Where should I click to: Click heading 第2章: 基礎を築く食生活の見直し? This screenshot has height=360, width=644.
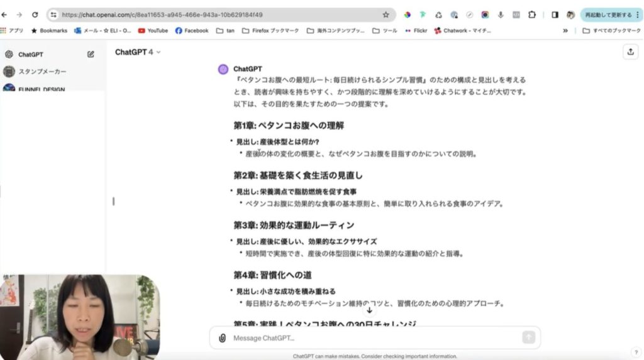click(298, 175)
